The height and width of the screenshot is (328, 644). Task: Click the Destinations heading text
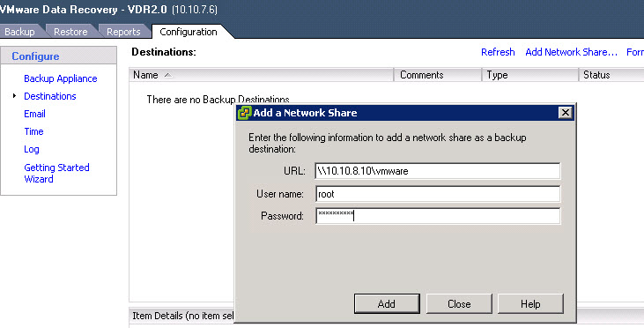pos(164,52)
